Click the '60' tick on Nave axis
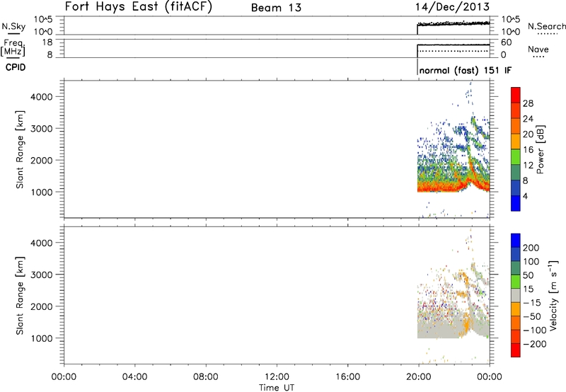The image size is (566, 392). 506,42
